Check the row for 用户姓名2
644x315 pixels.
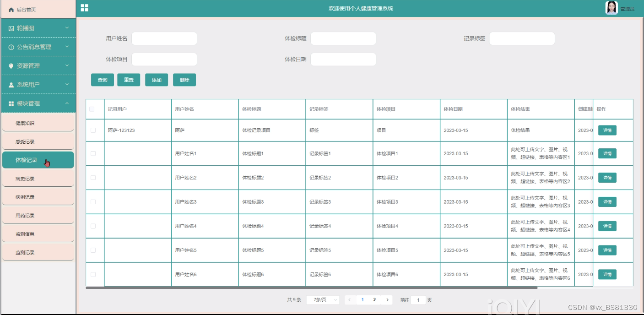pyautogui.click(x=93, y=177)
